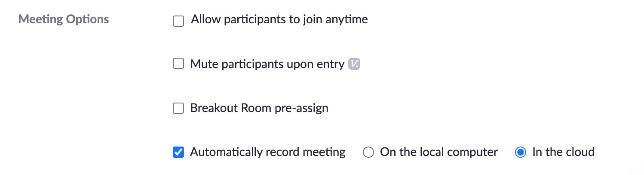Check the Mute participants upon entry box

[178, 64]
